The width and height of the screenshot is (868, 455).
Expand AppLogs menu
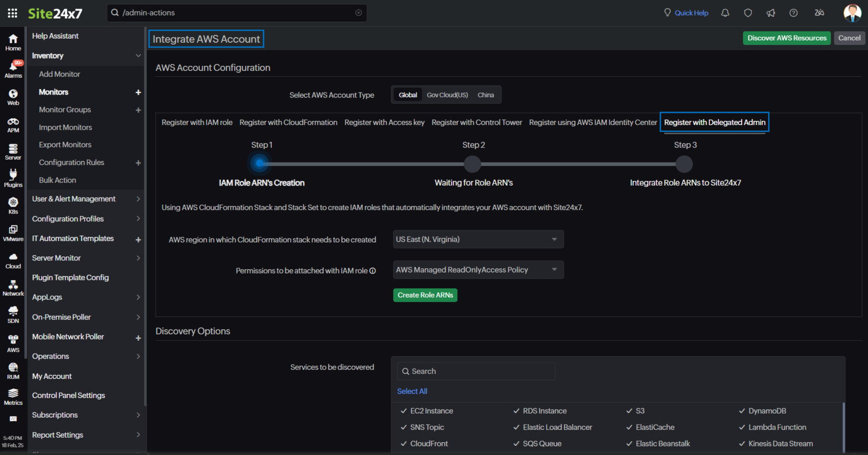138,297
